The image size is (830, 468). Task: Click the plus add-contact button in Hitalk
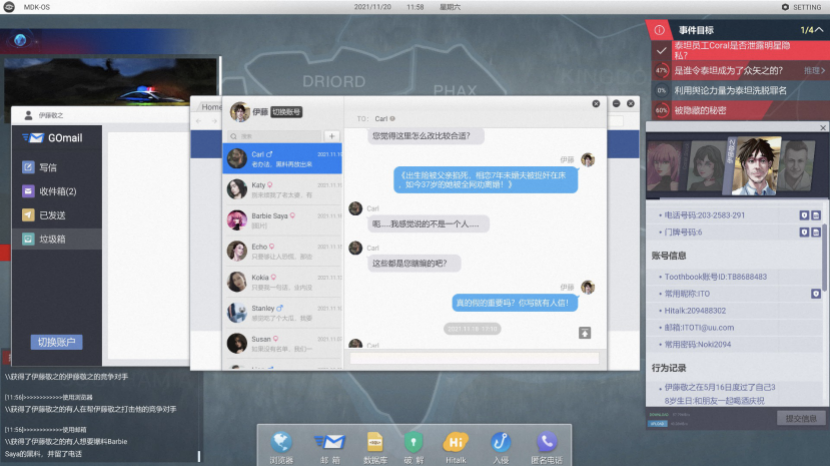pyautogui.click(x=332, y=136)
